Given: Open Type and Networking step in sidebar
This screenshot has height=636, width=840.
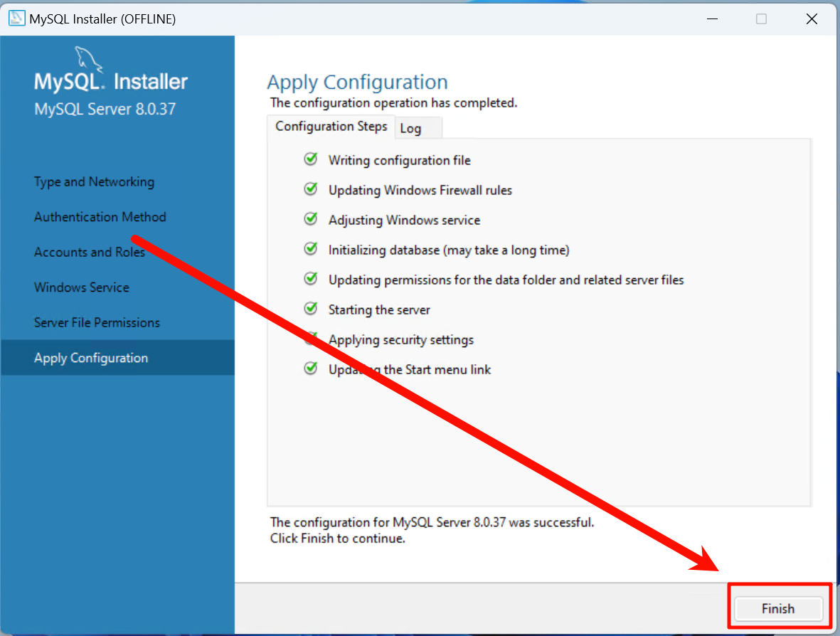Looking at the screenshot, I should 95,181.
